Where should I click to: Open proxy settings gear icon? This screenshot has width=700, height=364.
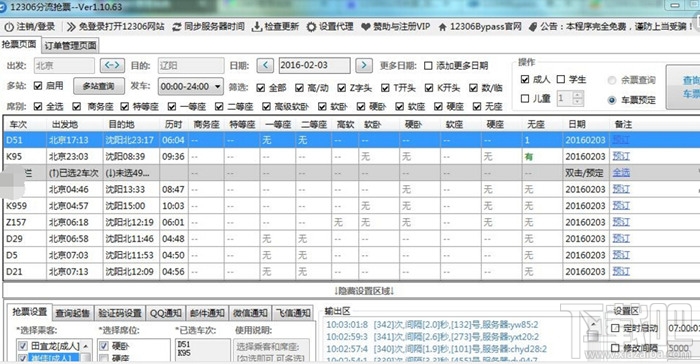(x=311, y=27)
